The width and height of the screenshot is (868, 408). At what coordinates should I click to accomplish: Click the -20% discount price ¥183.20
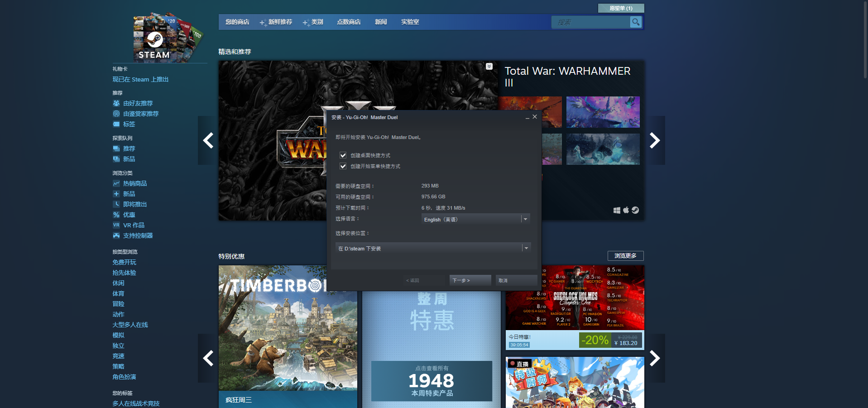pos(611,340)
